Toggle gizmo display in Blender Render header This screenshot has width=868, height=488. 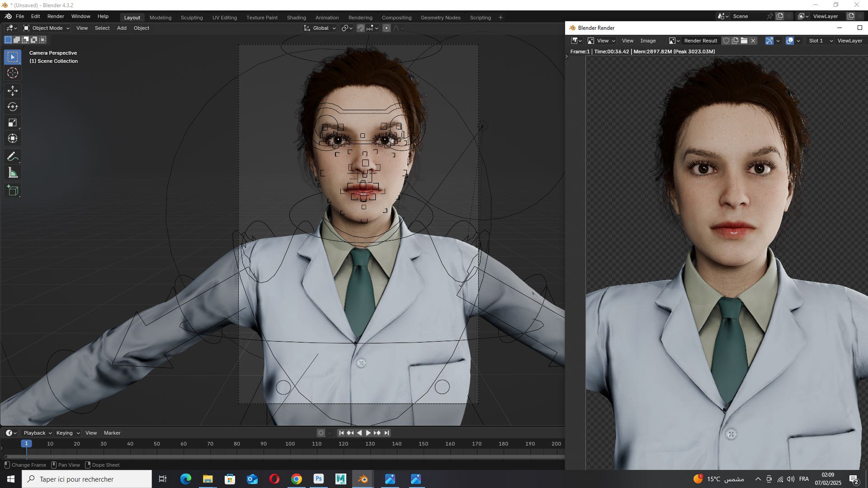[769, 41]
